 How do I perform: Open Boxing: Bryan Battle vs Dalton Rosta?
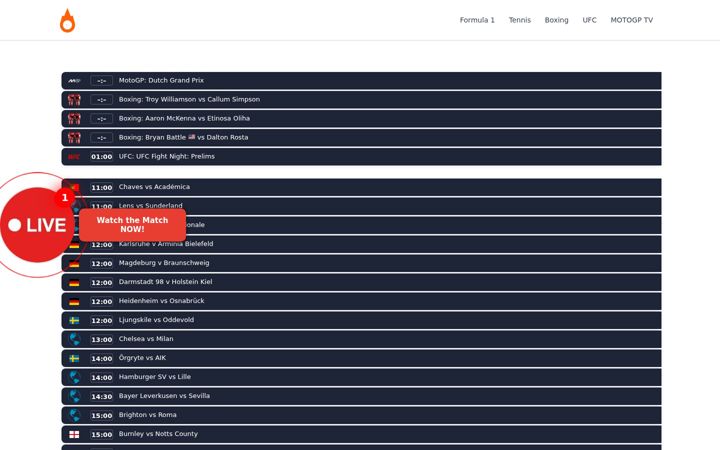pos(361,138)
